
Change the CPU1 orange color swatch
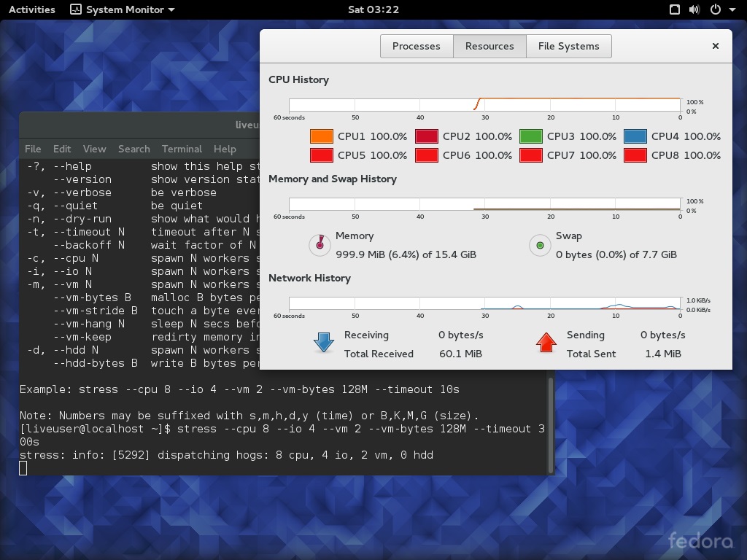[321, 136]
